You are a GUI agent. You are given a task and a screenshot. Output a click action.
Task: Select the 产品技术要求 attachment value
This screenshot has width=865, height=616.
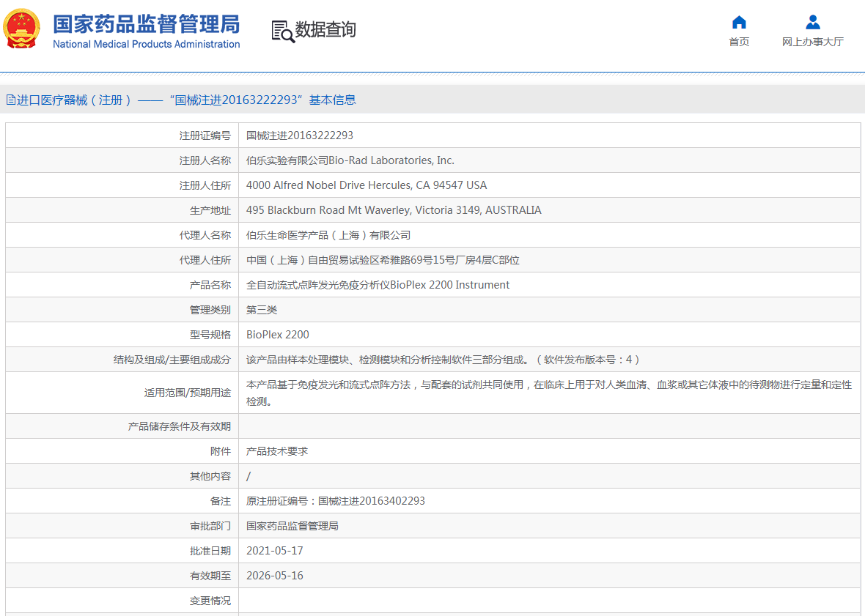tap(277, 451)
